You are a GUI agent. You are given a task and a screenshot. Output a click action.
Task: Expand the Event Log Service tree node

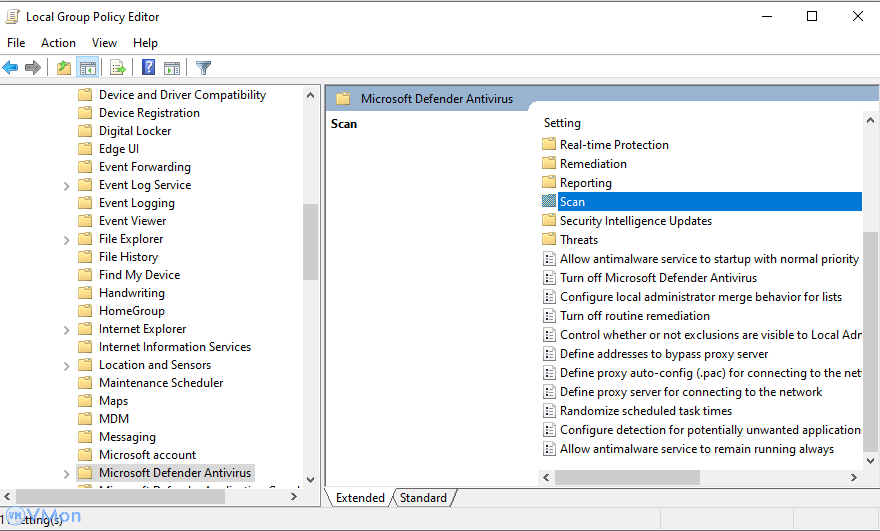tap(66, 185)
